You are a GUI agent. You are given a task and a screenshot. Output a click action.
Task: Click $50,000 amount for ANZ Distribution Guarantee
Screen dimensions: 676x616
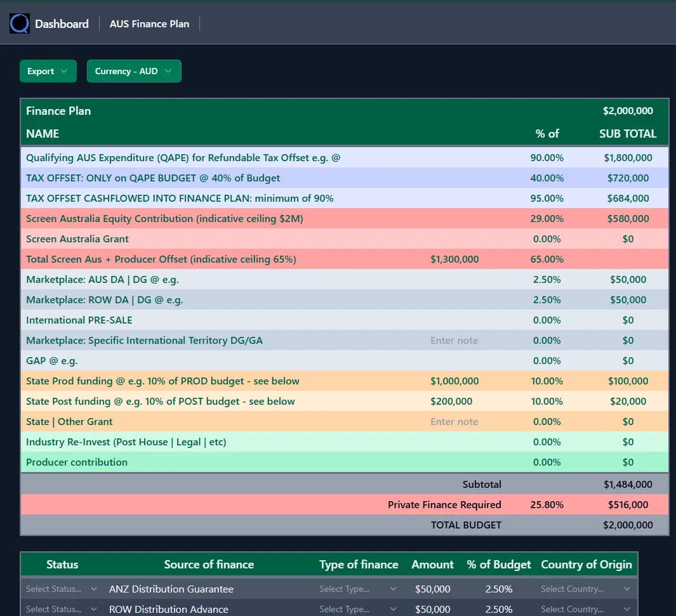[432, 589]
